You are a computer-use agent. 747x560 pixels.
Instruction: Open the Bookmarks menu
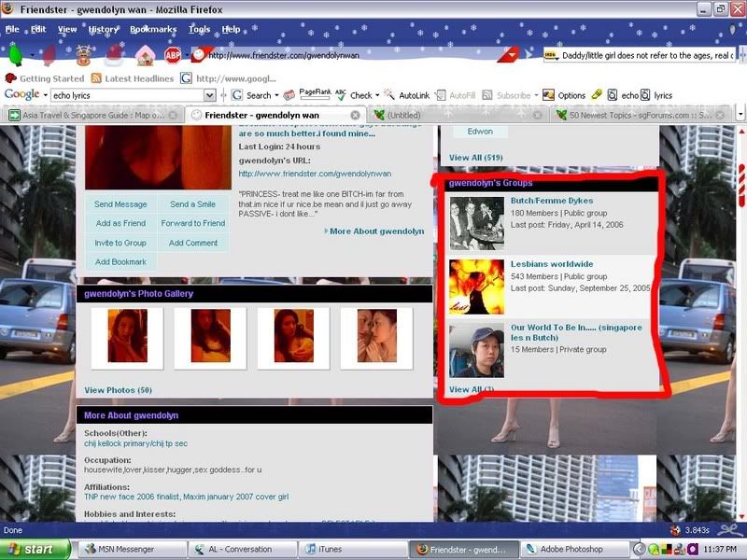152,29
